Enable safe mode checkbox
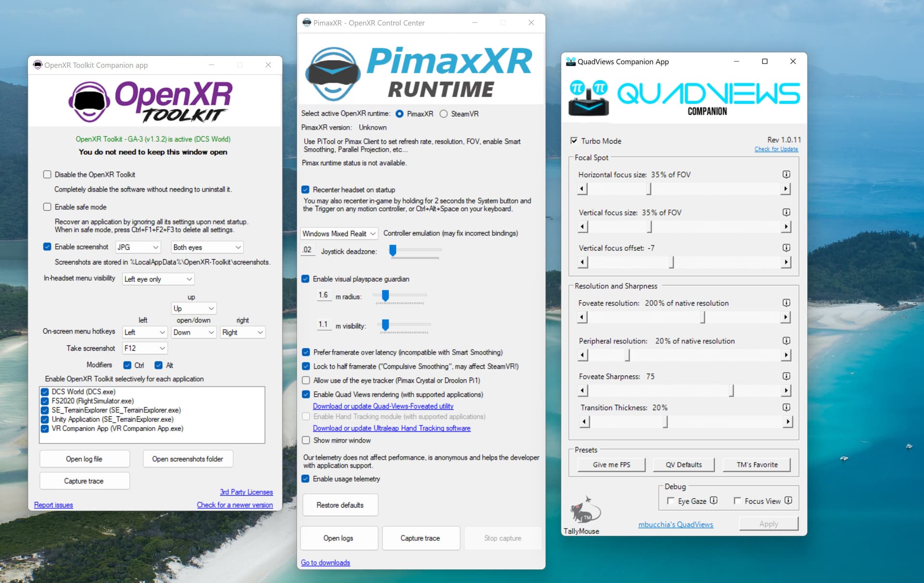924x583 pixels. point(47,207)
